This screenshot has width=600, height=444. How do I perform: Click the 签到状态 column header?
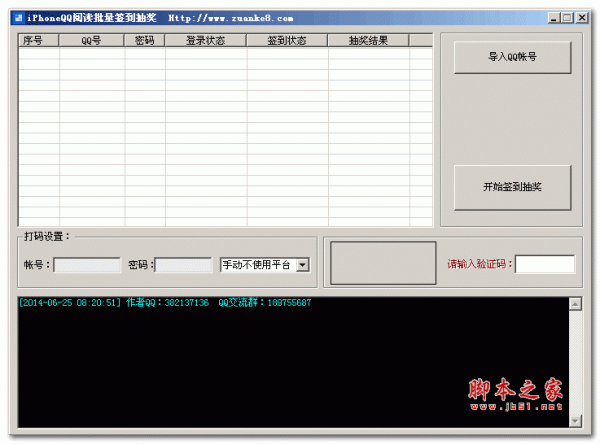287,40
